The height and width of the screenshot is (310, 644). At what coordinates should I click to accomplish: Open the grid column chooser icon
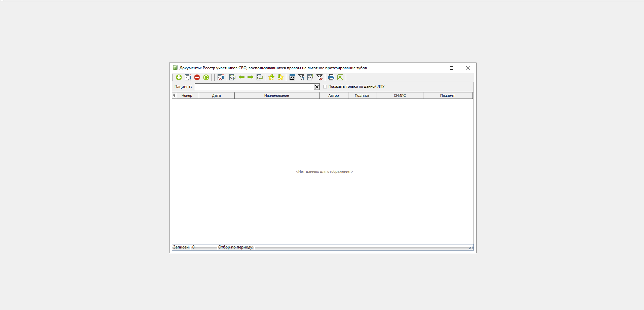[x=174, y=95]
